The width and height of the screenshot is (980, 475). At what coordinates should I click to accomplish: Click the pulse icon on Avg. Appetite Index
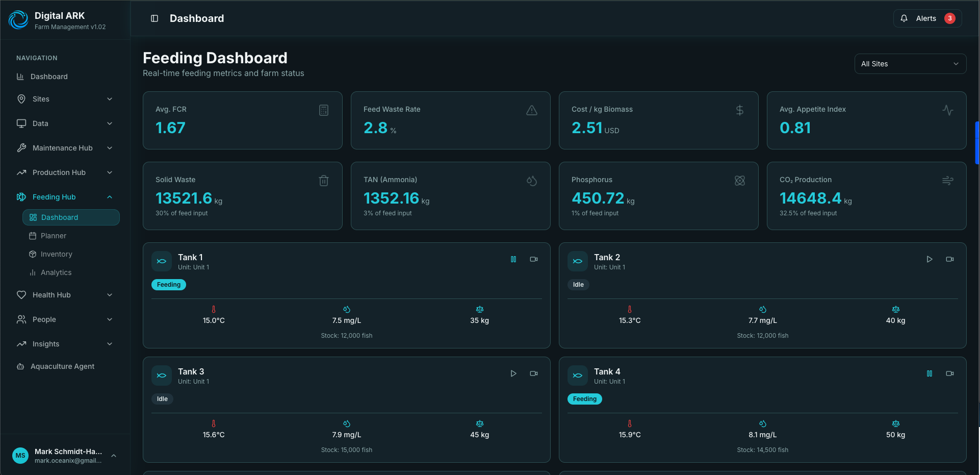pyautogui.click(x=948, y=110)
